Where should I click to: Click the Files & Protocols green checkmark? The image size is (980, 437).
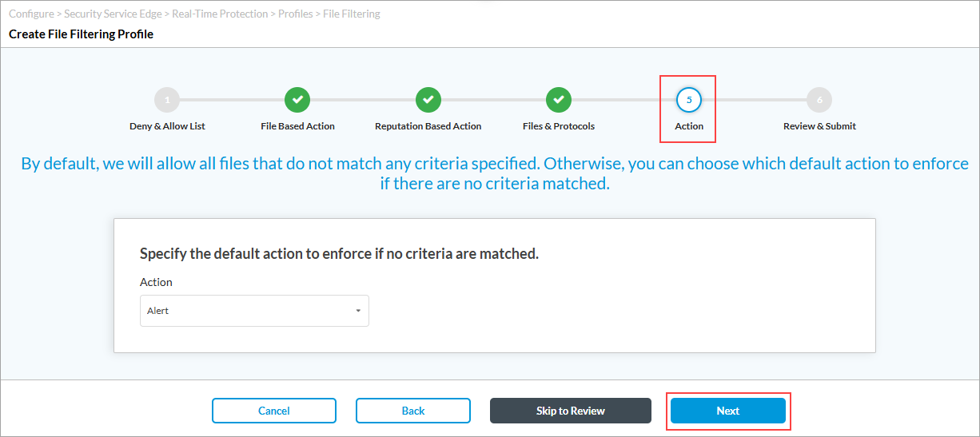[558, 100]
